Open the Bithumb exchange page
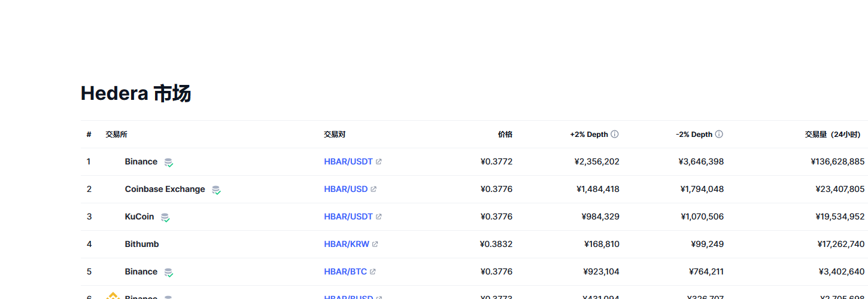The width and height of the screenshot is (868, 299). pos(142,245)
